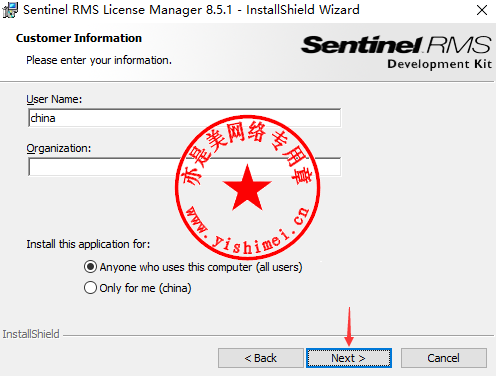Click the red star in the stamp
This screenshot has width=496, height=376.
point(247,188)
